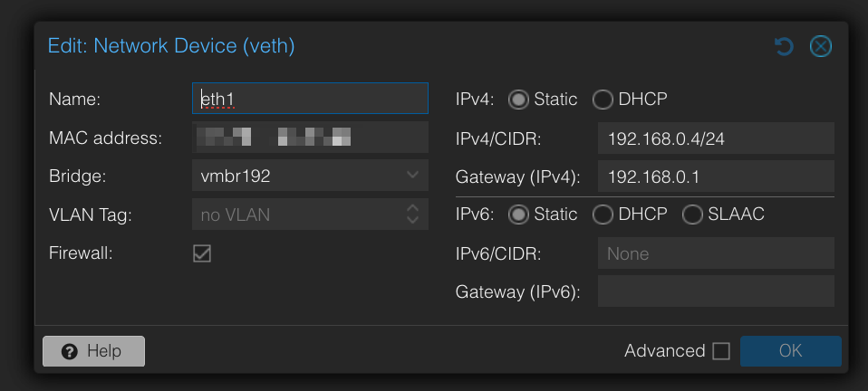The width and height of the screenshot is (868, 391).
Task: Click the Name field containing eth1
Action: pyautogui.click(x=310, y=100)
